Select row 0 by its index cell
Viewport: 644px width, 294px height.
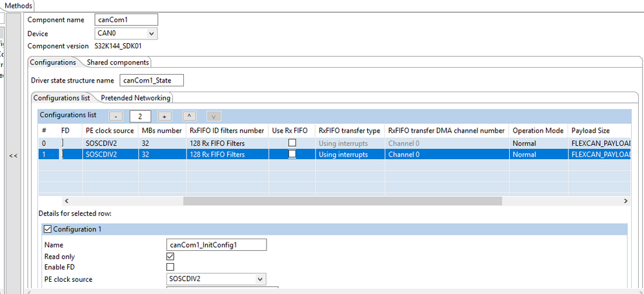coord(49,143)
